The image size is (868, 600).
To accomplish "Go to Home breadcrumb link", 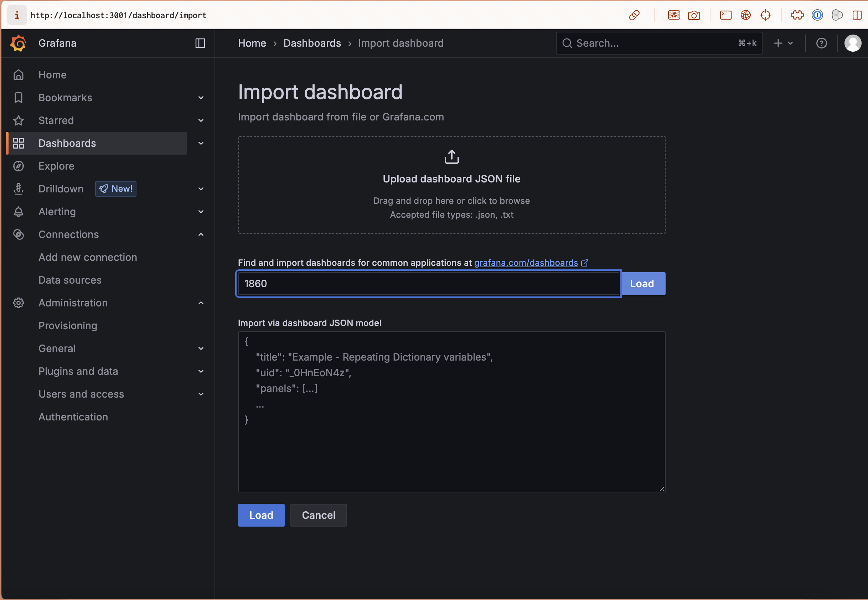I will tap(252, 43).
